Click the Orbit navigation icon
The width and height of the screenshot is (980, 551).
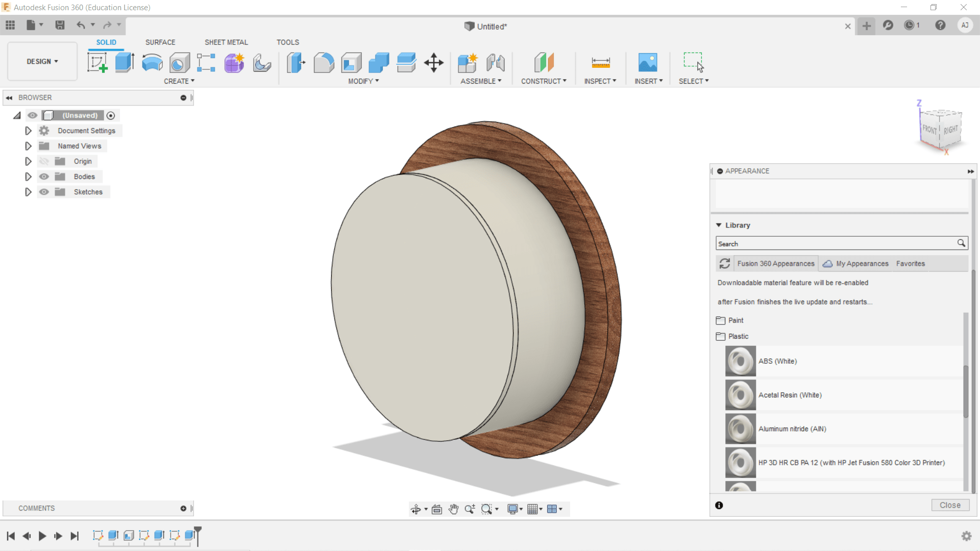click(x=415, y=509)
